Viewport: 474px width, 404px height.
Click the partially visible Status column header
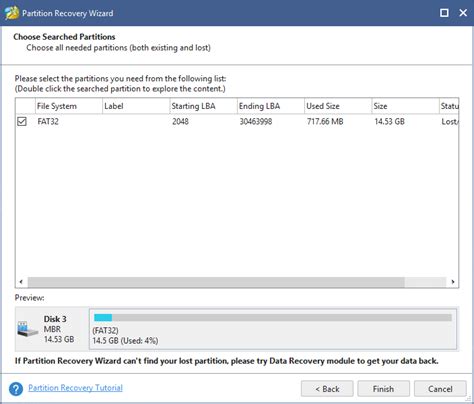tap(449, 106)
